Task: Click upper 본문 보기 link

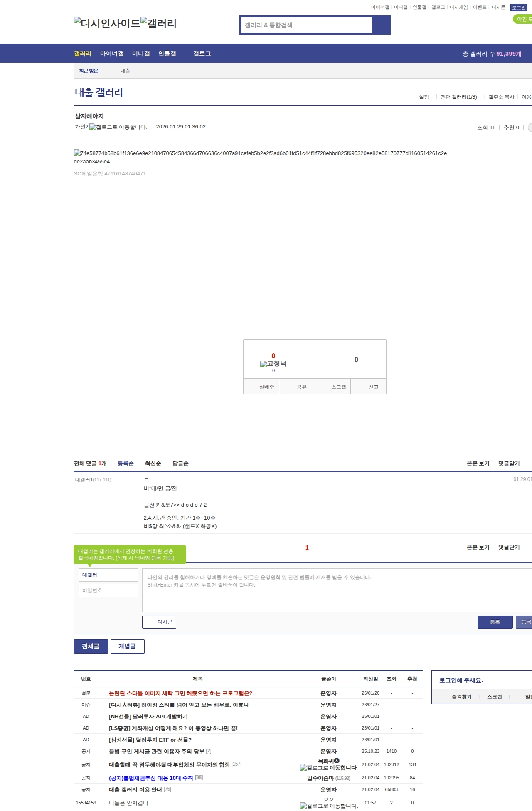Action: coord(478,463)
